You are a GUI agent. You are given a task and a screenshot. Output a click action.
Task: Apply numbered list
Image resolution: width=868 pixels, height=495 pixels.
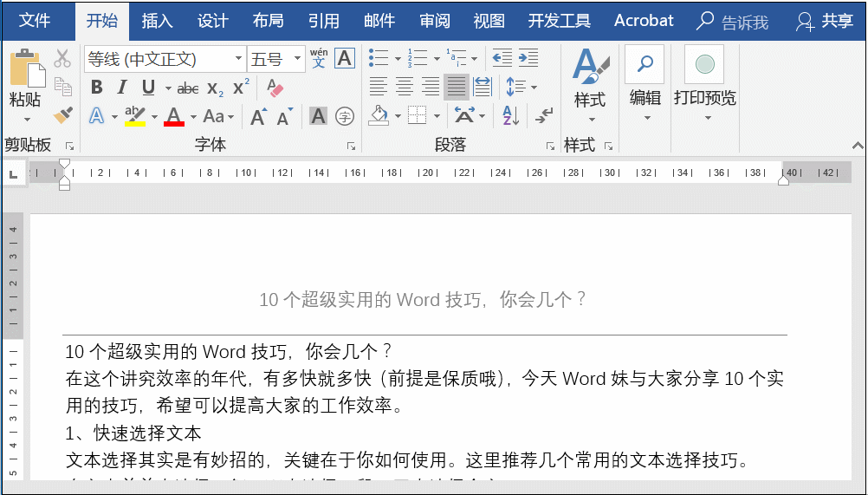pyautogui.click(x=418, y=57)
